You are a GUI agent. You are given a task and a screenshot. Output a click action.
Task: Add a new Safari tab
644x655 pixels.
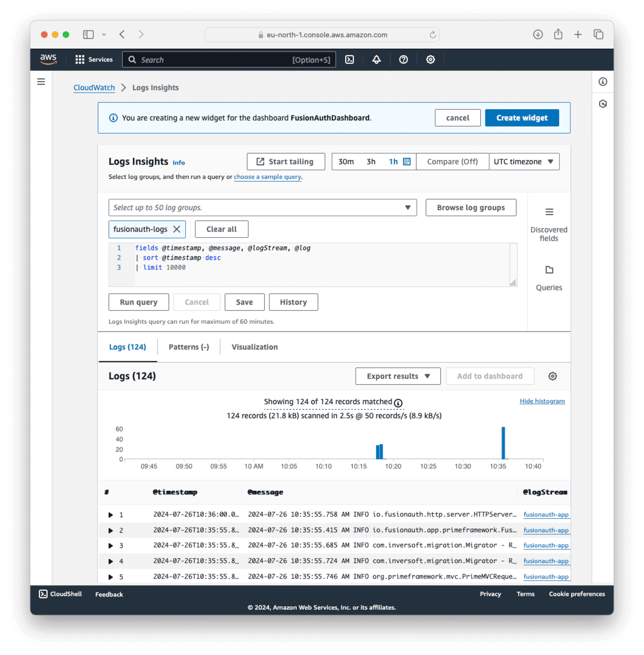point(578,35)
